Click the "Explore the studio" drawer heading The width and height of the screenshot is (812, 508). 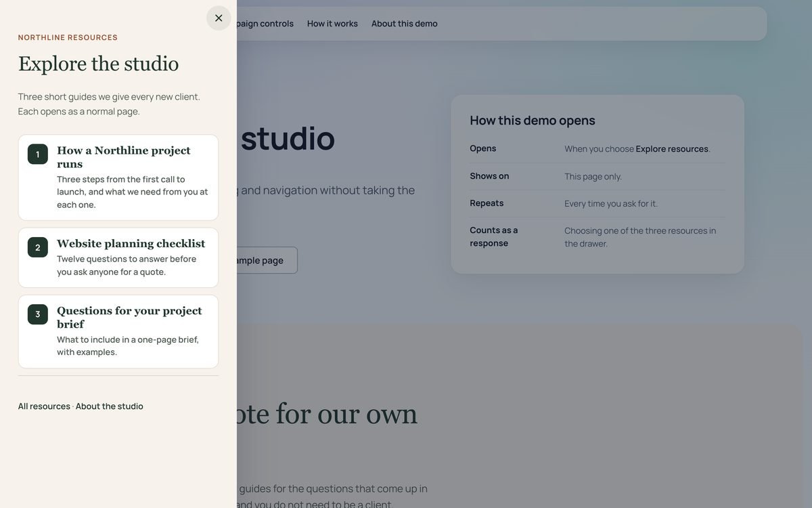(x=99, y=64)
